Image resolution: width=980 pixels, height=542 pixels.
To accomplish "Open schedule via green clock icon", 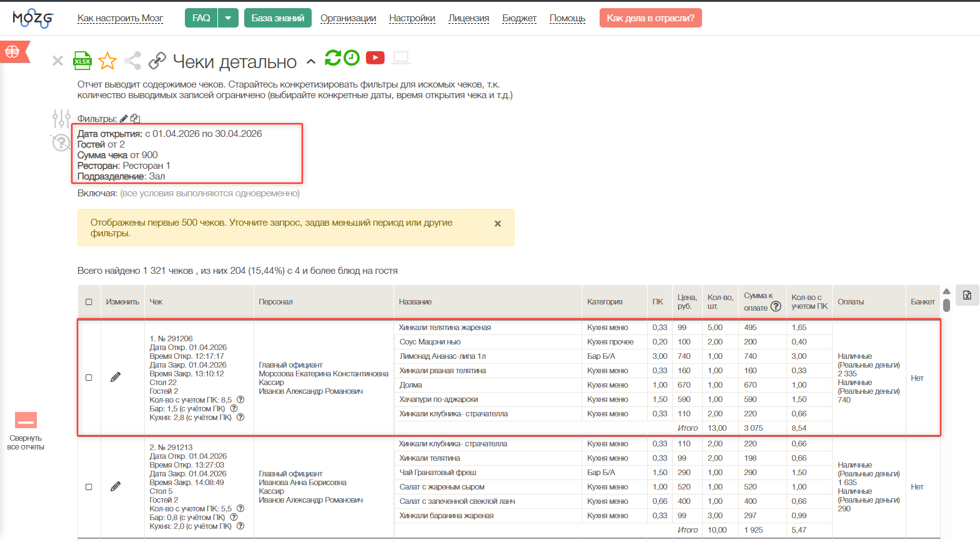I will (x=352, y=58).
